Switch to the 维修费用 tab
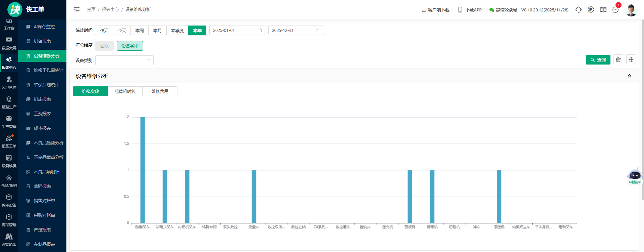 [160, 91]
